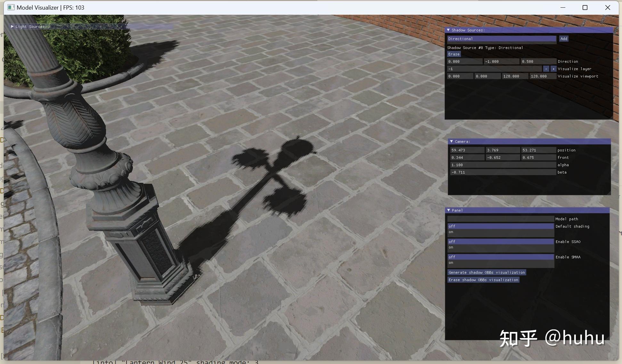Collapse the Panel section via its triangle
Screen dimensions: 622x364
pos(448,210)
